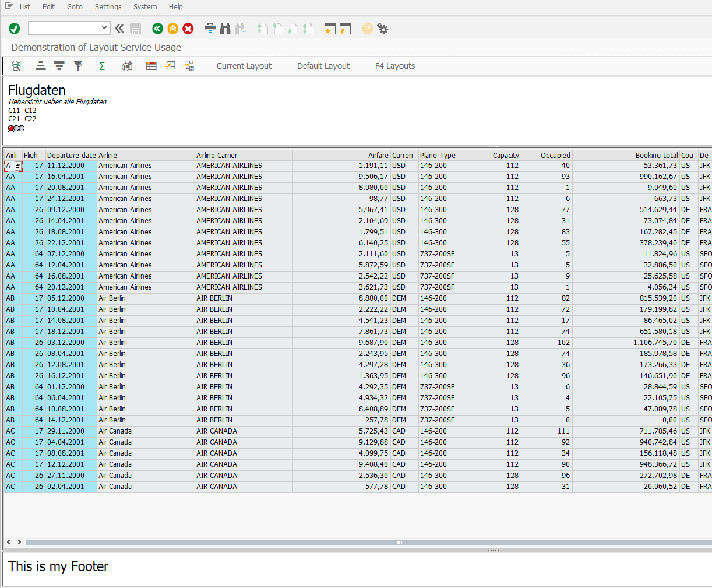Screen dimensions: 712x588
Task: Select the departure date 16.04.2001 cell
Action: click(71, 177)
